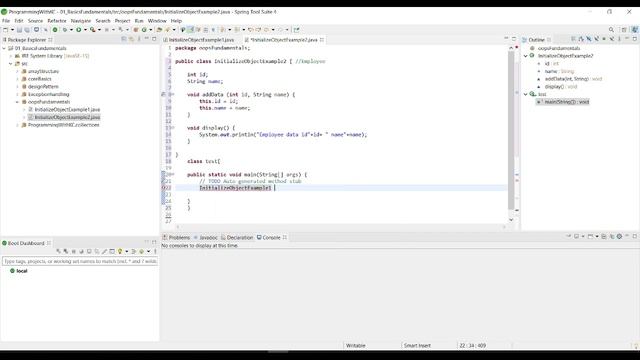Click the editor vertical scrollbar
The height and width of the screenshot is (360, 640).
[x=511, y=130]
